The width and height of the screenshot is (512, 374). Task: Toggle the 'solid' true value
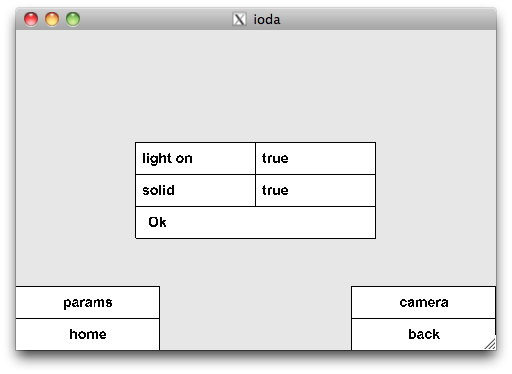(315, 190)
